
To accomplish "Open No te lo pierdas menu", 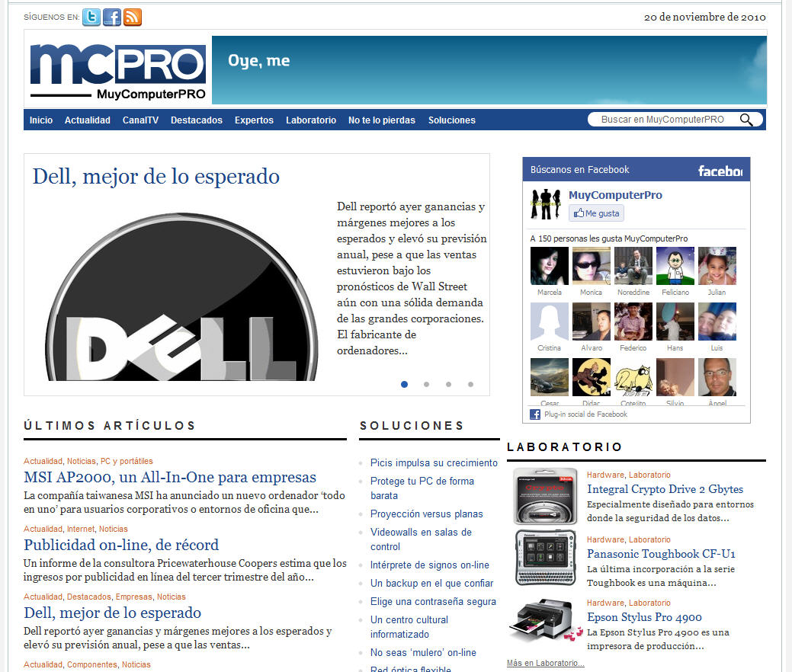I will pos(382,120).
